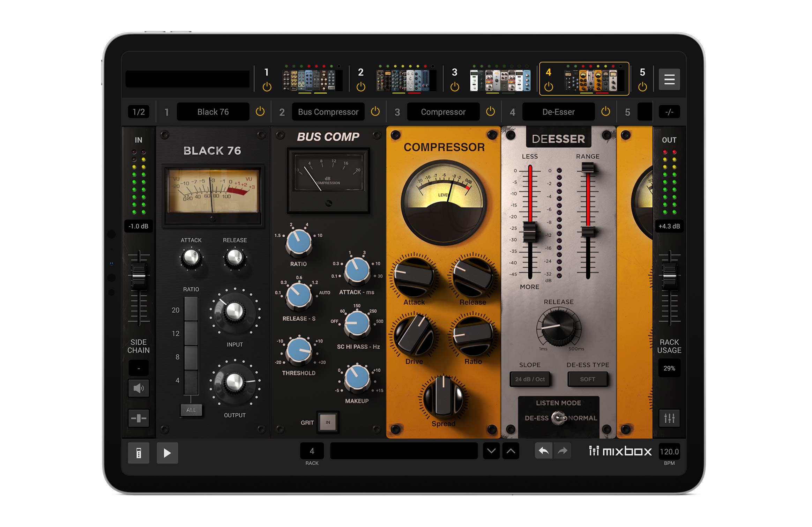
Task: Click the Compressor Spread knob
Action: click(443, 397)
